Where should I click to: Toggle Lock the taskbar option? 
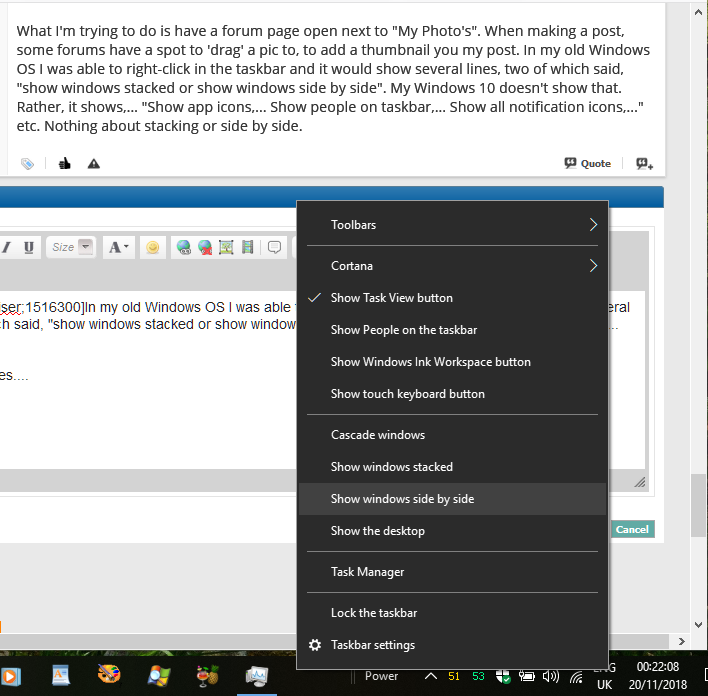click(452, 613)
